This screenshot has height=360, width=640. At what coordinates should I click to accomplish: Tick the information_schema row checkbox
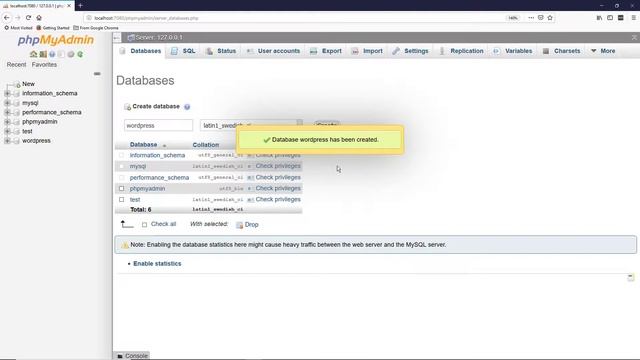coord(121,155)
